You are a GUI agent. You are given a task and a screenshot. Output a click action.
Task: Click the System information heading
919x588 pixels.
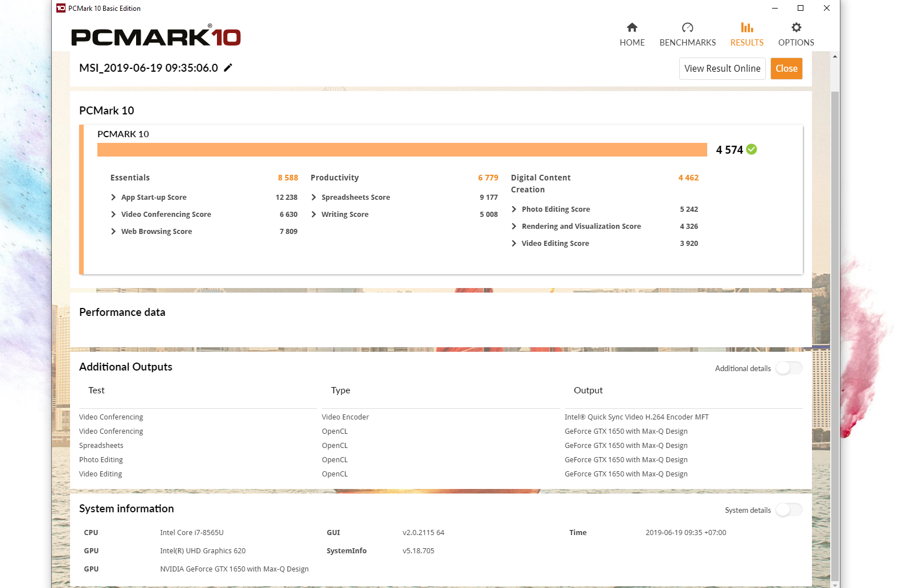tap(126, 509)
